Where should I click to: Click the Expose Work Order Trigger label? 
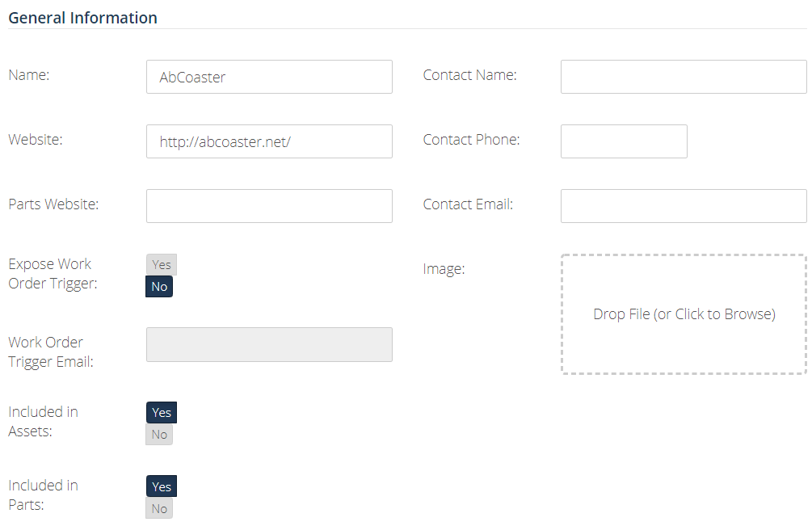(x=53, y=273)
